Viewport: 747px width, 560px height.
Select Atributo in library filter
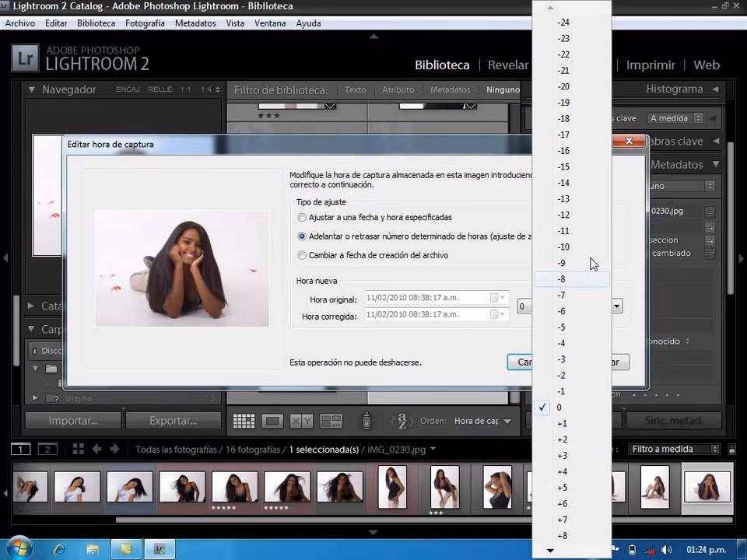coord(398,89)
